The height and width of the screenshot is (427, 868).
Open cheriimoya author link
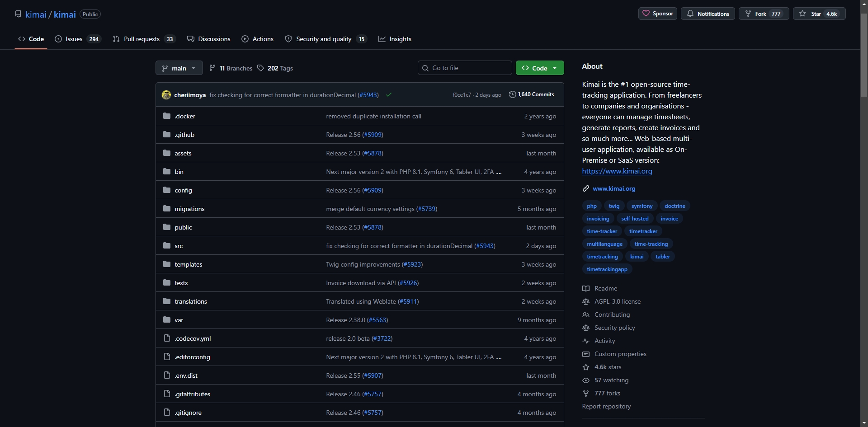pyautogui.click(x=190, y=95)
